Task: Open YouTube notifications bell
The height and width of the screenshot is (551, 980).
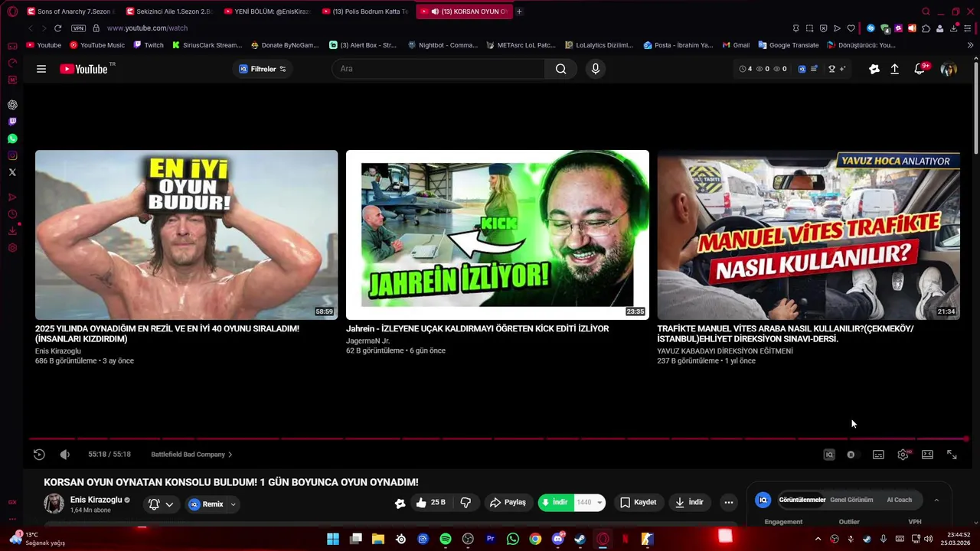Action: [x=920, y=69]
